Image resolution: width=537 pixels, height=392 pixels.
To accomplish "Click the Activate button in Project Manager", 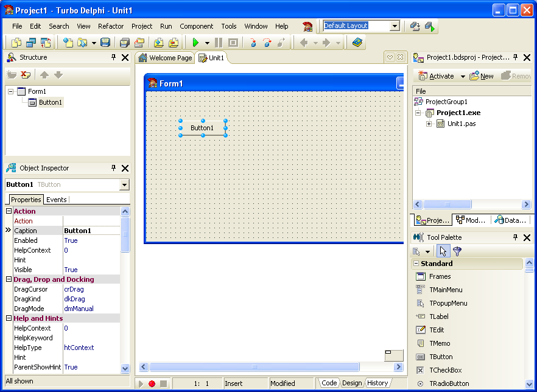I will pos(437,76).
